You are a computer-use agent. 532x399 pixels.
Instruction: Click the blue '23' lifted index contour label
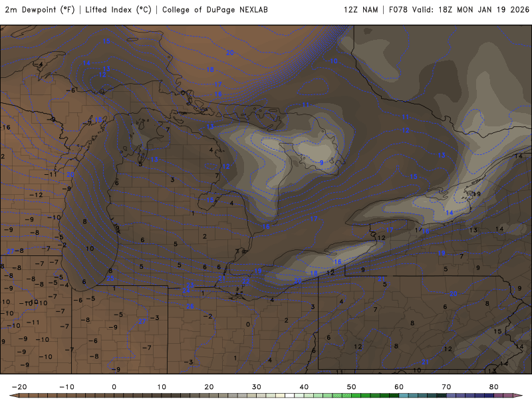[x=190, y=285]
